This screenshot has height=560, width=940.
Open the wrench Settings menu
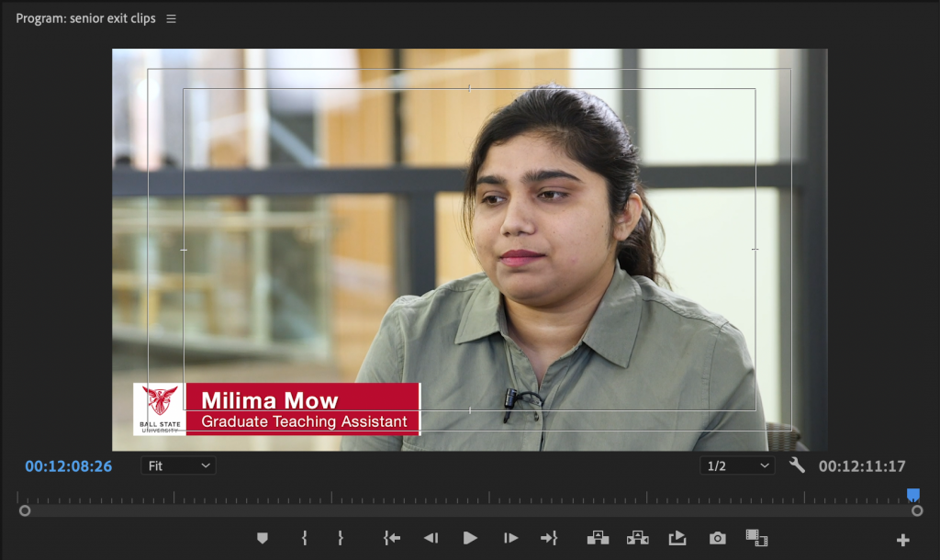coord(797,465)
